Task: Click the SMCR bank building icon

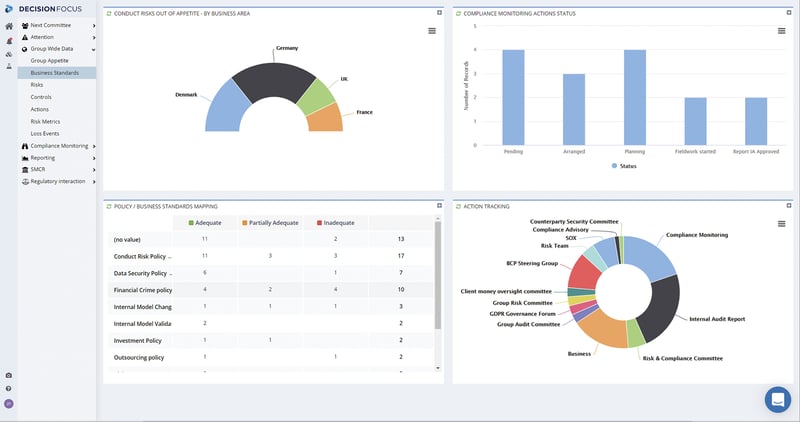Action: 25,169
